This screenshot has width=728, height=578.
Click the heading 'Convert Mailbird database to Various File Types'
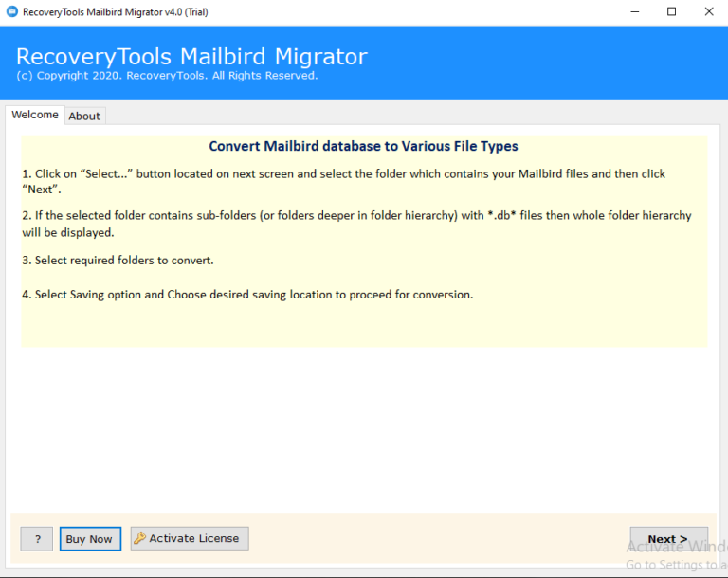(364, 146)
